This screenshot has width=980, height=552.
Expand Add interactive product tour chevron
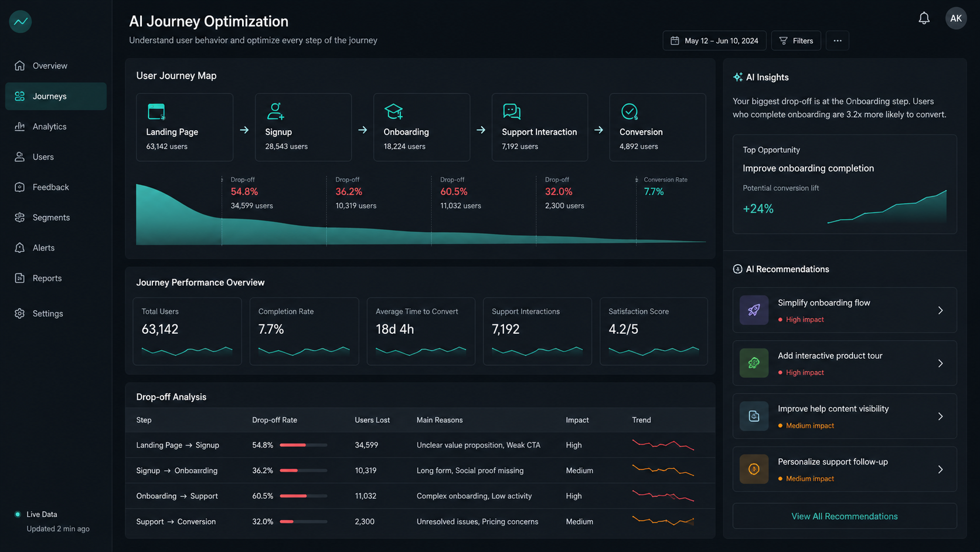[940, 364]
